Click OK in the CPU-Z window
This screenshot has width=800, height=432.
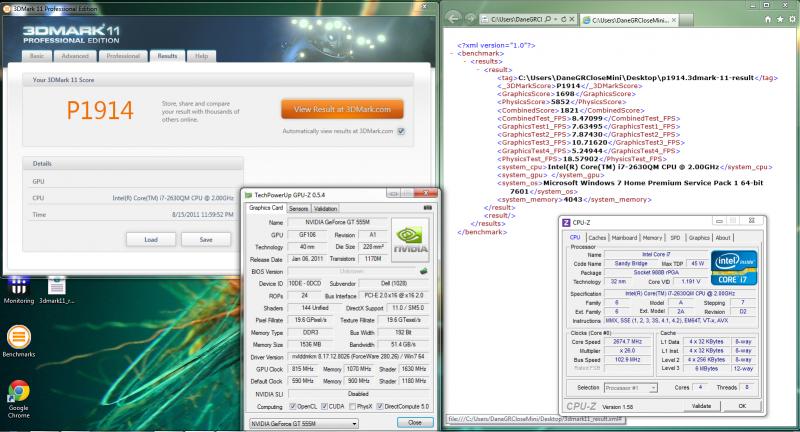[742, 406]
